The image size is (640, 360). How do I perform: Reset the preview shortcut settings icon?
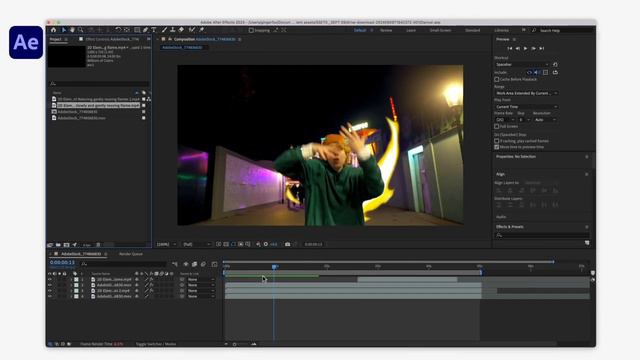(x=555, y=64)
